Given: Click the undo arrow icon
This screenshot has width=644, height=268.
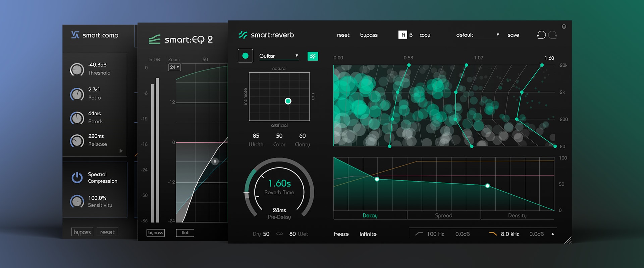Looking at the screenshot, I should pos(541,35).
